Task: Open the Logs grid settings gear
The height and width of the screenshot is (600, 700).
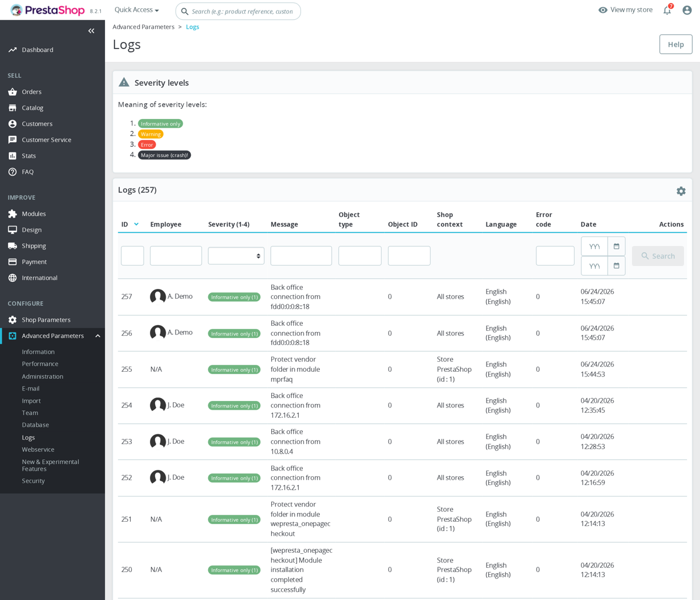Action: click(x=681, y=191)
